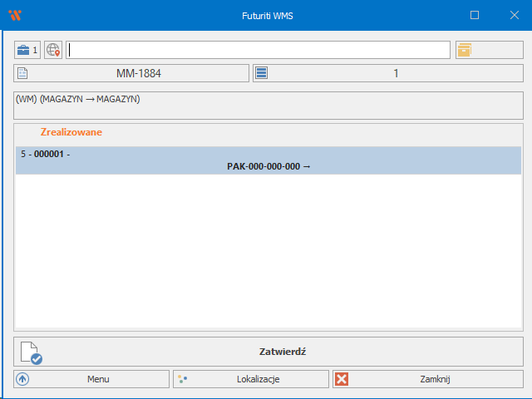The height and width of the screenshot is (399, 532).
Task: Click the (WM) (MAGAZYN → MAGAZYN) info panel
Action: (x=268, y=106)
